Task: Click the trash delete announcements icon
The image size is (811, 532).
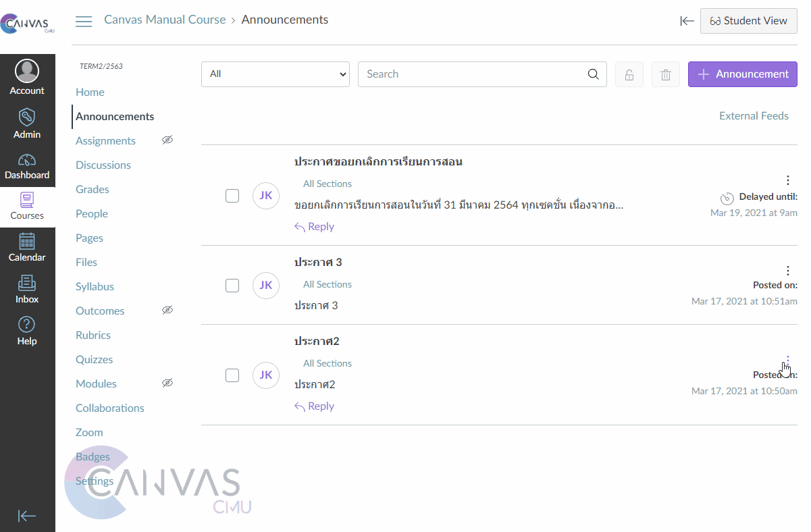Action: tap(665, 74)
